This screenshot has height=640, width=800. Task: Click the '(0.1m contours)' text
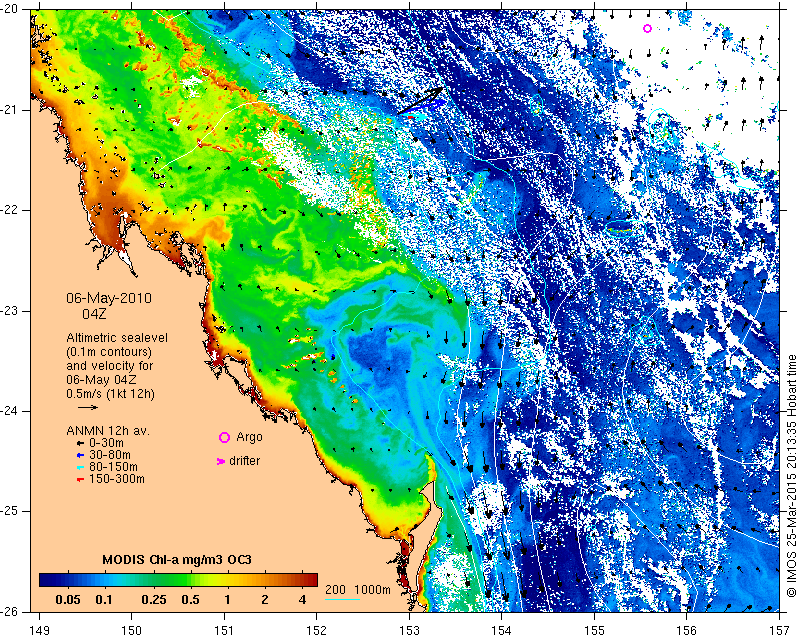[109, 352]
